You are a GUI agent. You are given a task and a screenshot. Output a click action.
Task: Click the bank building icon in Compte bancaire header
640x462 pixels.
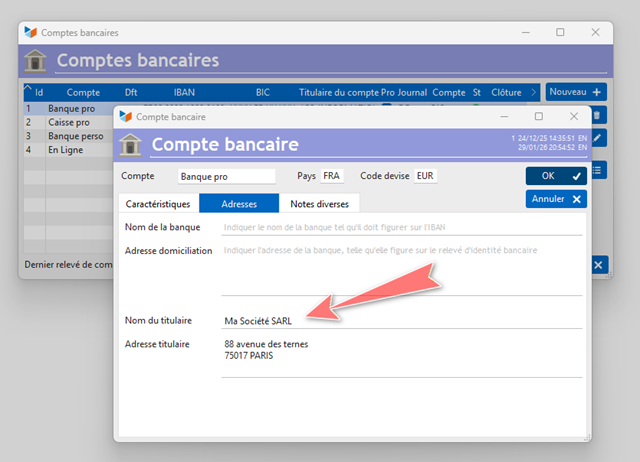[130, 144]
